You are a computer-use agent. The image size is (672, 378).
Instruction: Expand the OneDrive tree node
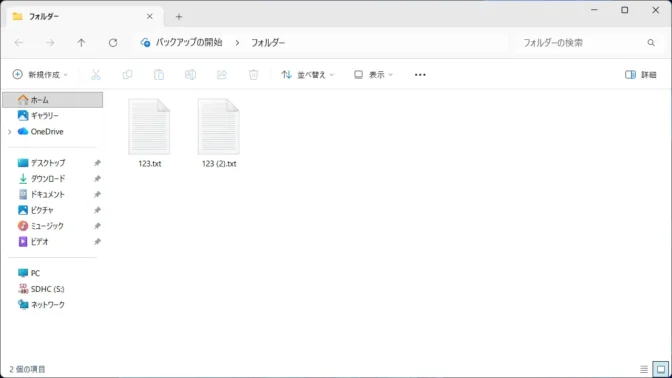tap(10, 132)
